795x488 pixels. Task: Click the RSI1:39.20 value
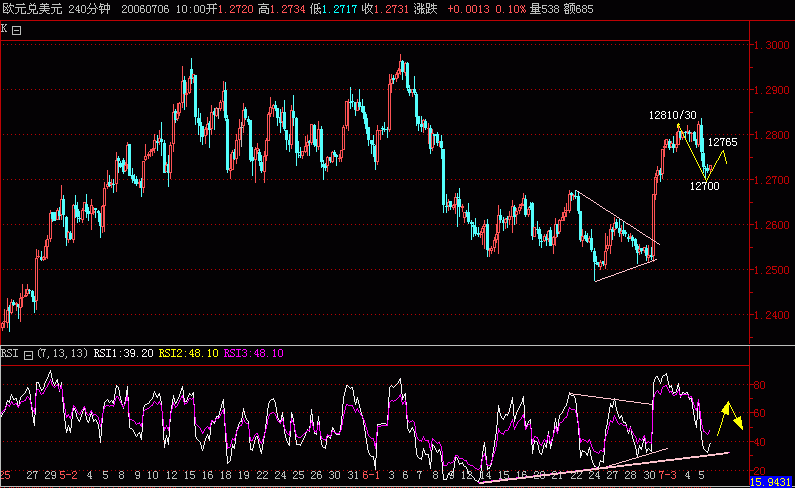pyautogui.click(x=123, y=353)
